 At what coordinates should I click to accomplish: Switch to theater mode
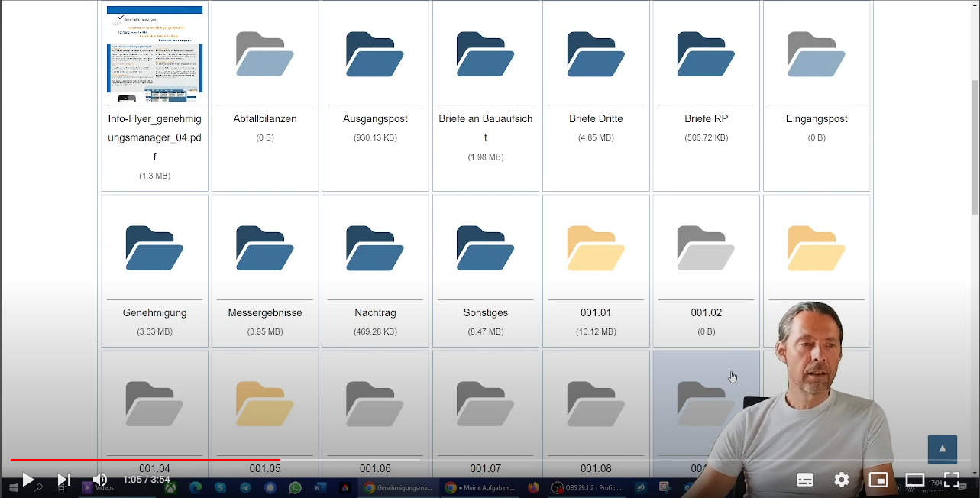pyautogui.click(x=915, y=480)
